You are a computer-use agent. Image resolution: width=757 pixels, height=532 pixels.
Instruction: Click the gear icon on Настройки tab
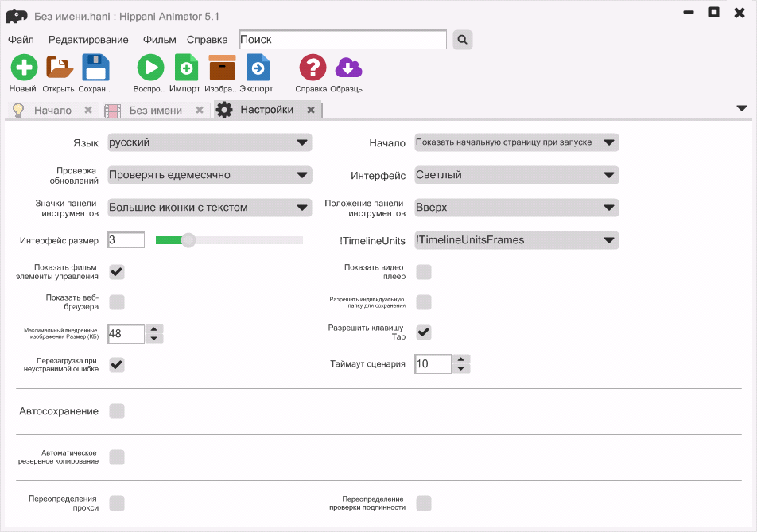[x=224, y=110]
